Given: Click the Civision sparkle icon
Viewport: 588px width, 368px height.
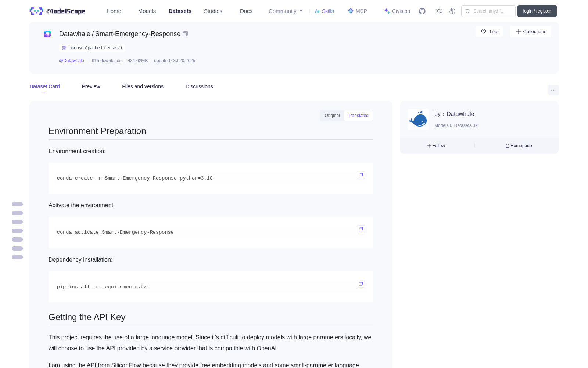Looking at the screenshot, I should coord(387,11).
